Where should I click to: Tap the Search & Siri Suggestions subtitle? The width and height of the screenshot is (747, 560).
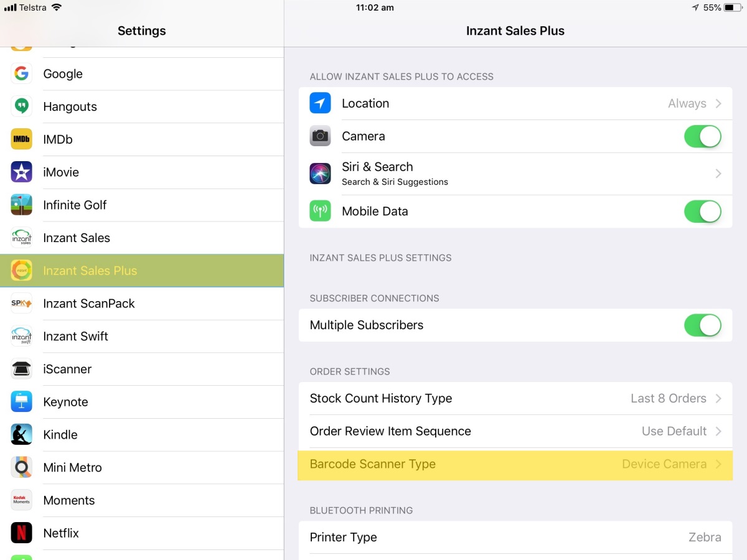[395, 182]
